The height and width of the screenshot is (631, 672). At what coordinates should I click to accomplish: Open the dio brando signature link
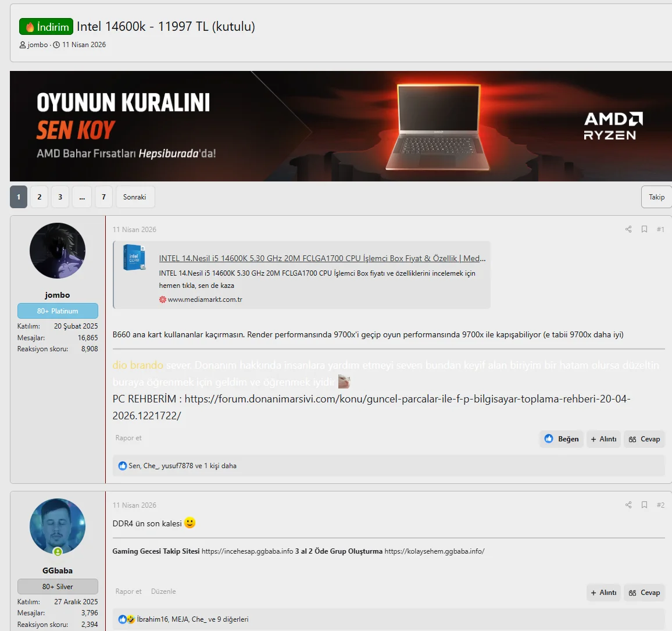[138, 365]
